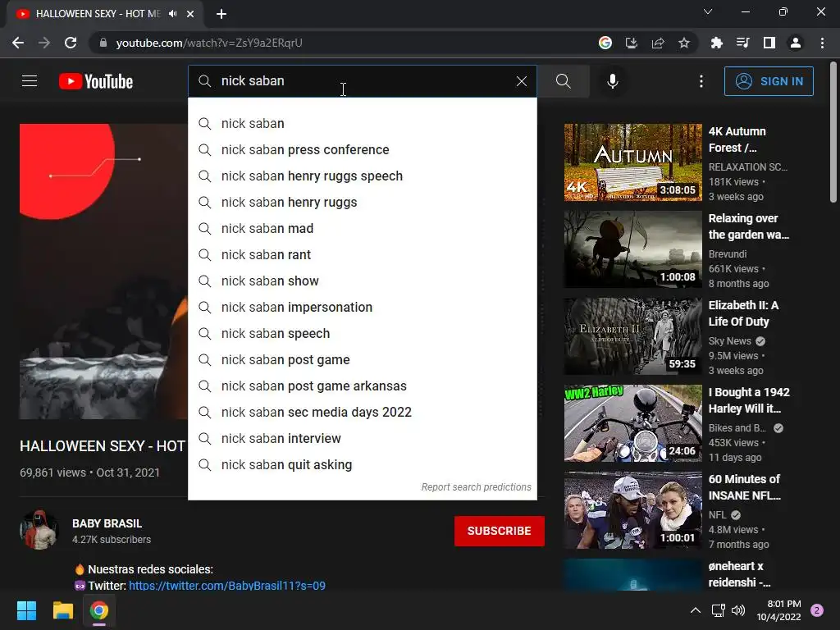Pick suggestion "nick saban impersonation"
The height and width of the screenshot is (630, 840).
pyautogui.click(x=362, y=307)
